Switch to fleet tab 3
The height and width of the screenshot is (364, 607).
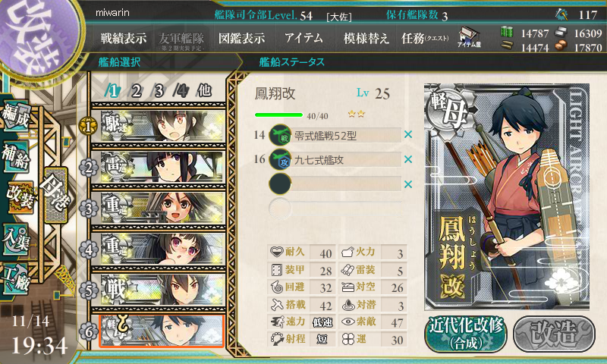pos(159,91)
